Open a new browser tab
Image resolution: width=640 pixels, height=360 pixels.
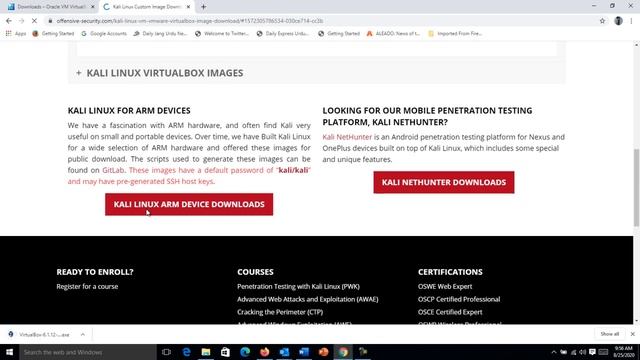(204, 7)
